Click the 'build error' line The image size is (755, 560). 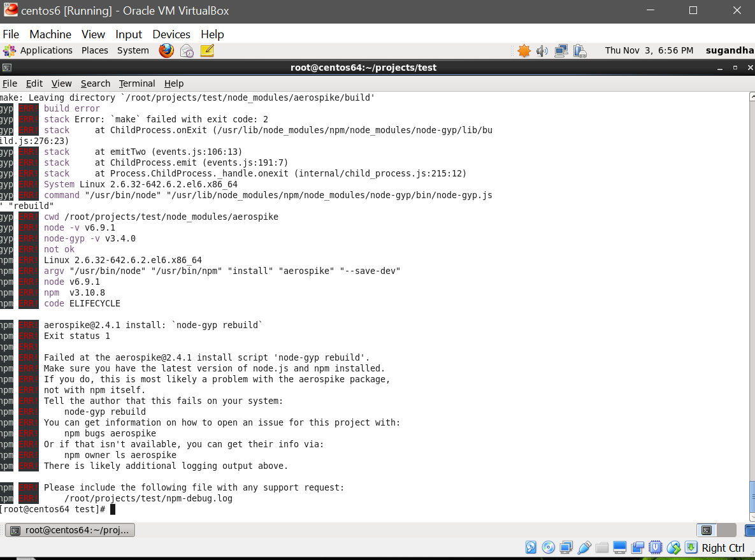tap(72, 108)
